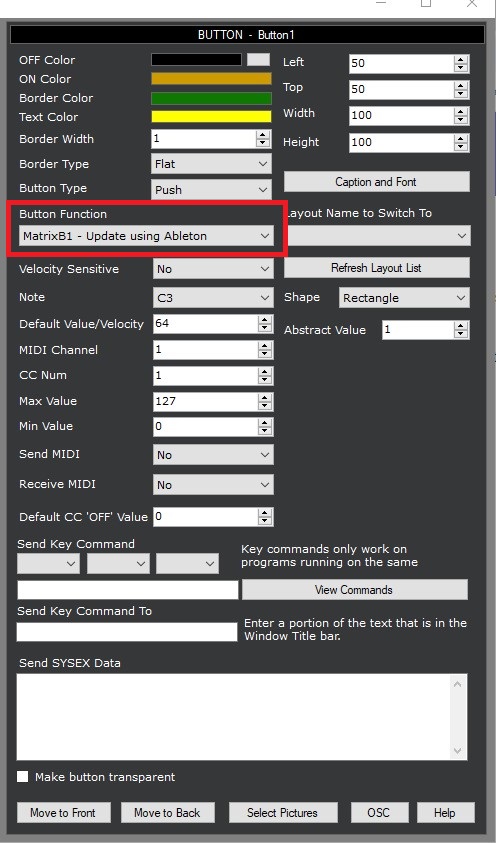Click the OSC button

[x=379, y=812]
